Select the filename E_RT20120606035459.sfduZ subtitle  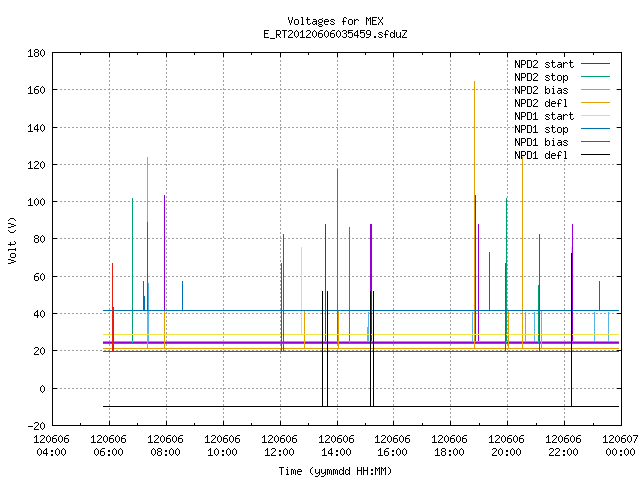pos(335,34)
